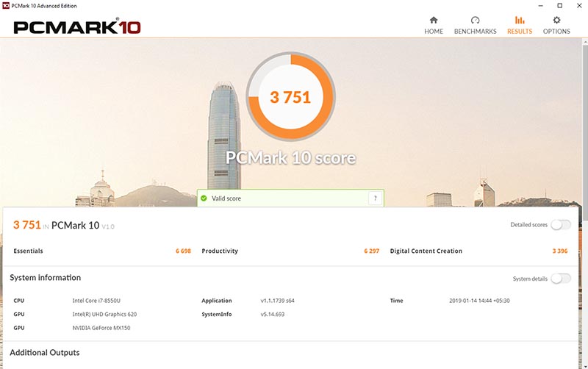The image size is (588, 369).
Task: Click the Intel(R) UHD Graphics 620 value
Action: pyautogui.click(x=104, y=315)
